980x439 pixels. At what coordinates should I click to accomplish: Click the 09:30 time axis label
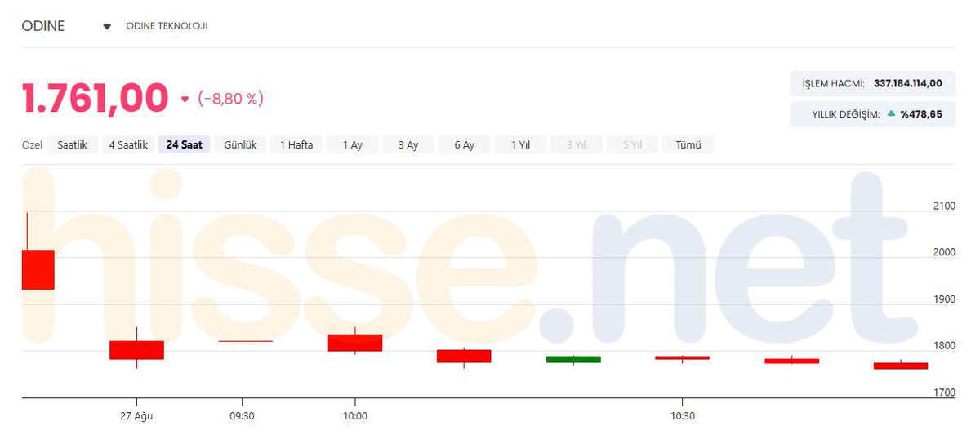point(242,415)
